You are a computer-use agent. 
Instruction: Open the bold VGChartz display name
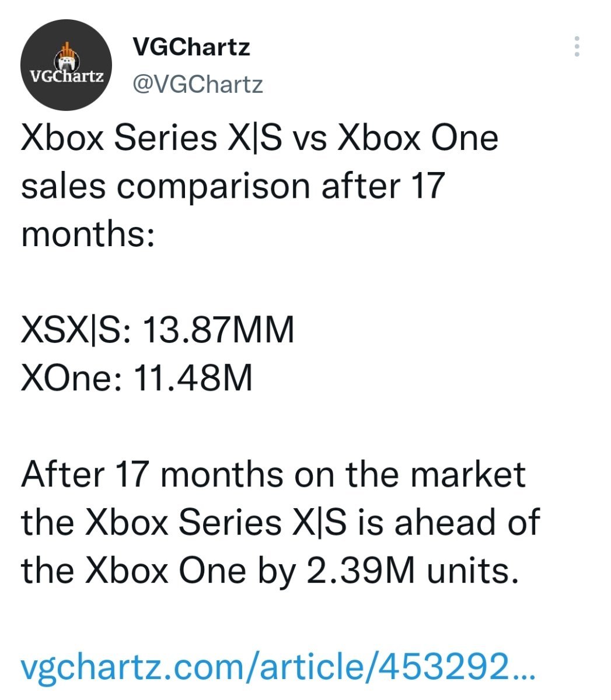(191, 47)
